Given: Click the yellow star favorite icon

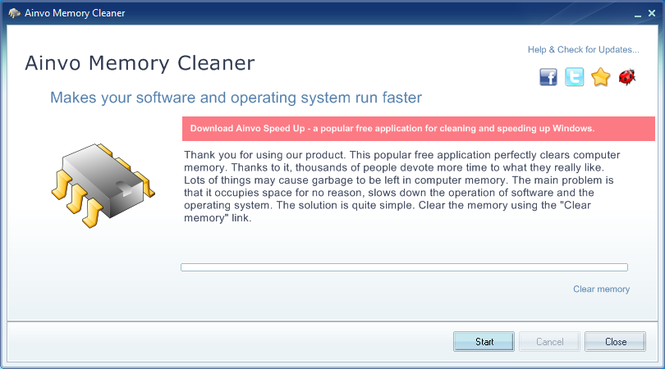Looking at the screenshot, I should tap(601, 77).
